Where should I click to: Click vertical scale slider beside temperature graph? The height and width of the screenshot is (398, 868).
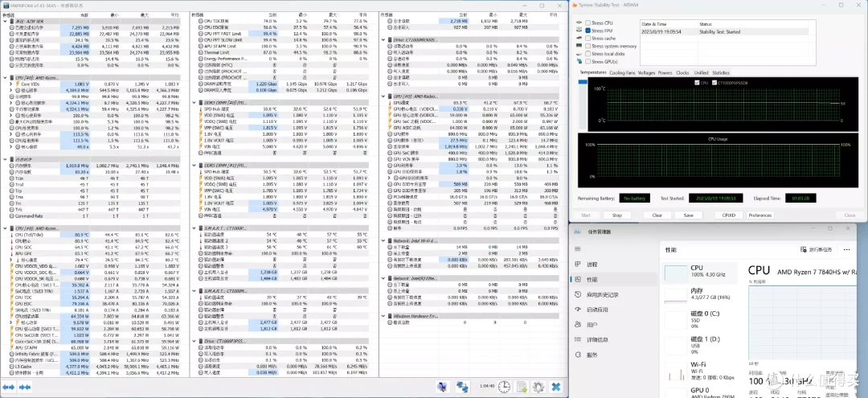click(x=581, y=83)
